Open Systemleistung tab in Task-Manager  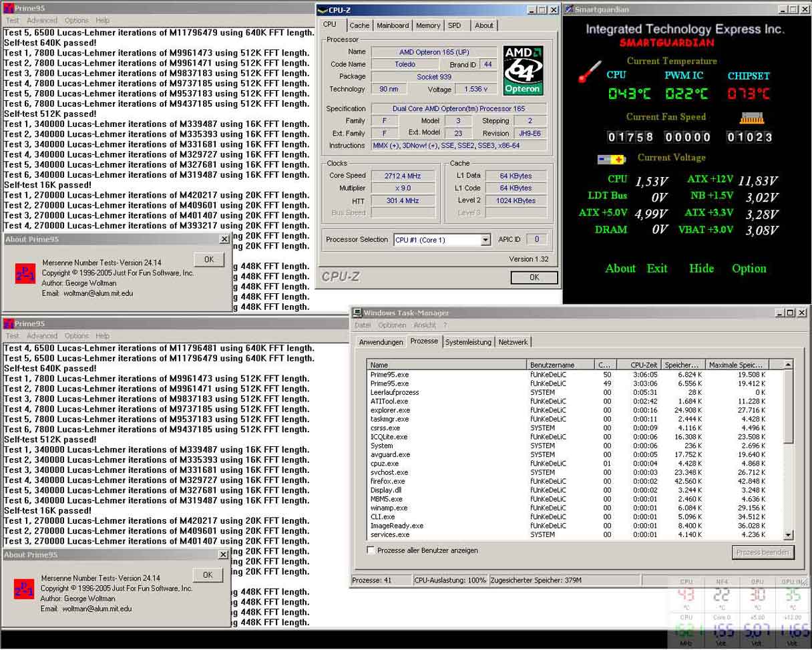(469, 342)
